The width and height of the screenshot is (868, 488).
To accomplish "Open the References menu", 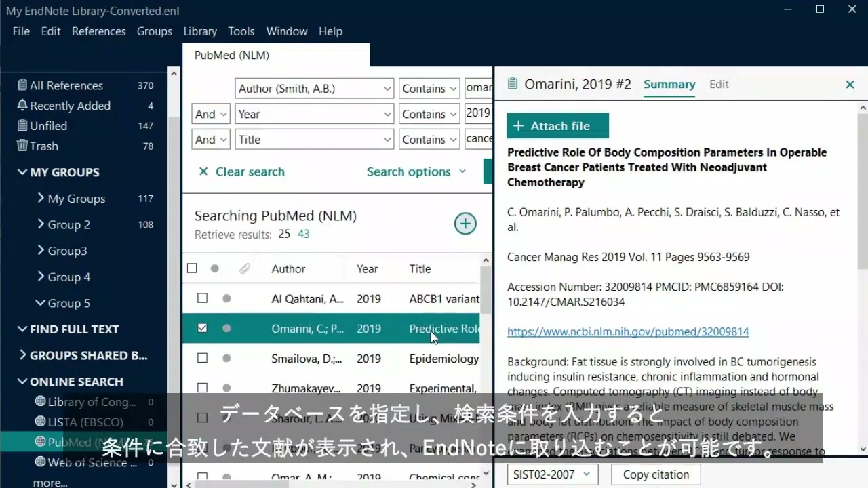I will (99, 31).
